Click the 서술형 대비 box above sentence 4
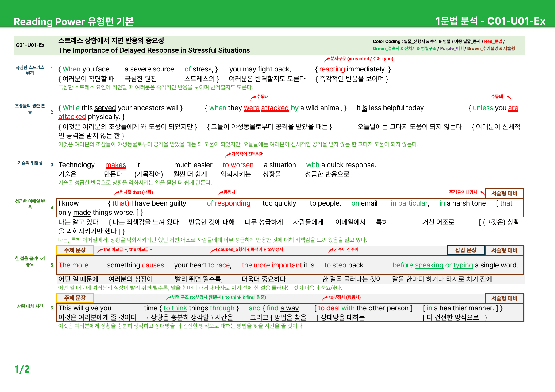The image size is (555, 392). click(x=504, y=193)
